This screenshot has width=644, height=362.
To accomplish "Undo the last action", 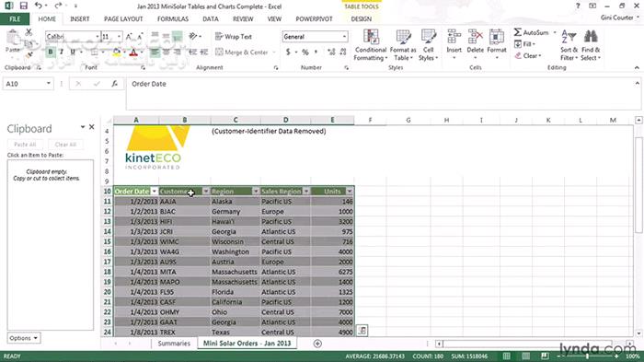I will click(39, 6).
